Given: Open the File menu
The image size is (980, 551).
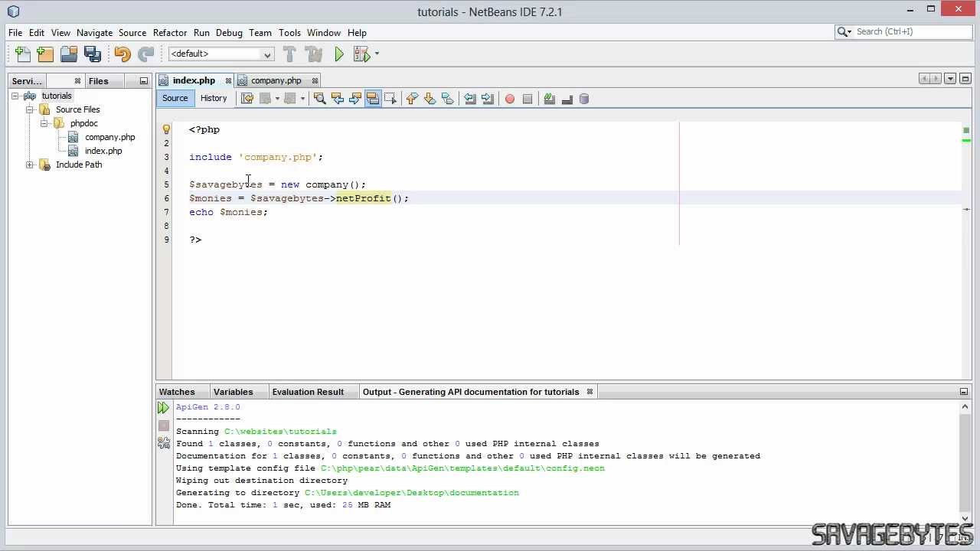Looking at the screenshot, I should click(x=15, y=33).
